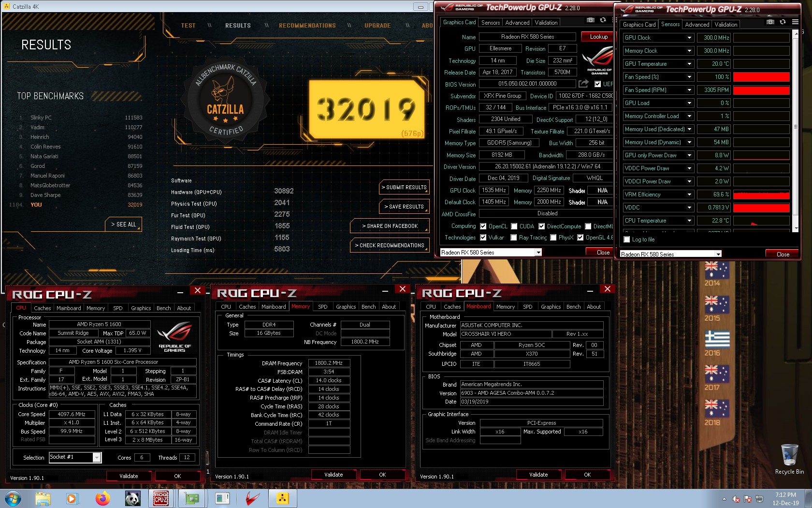The image size is (812, 508).
Task: Open the Caches tab in CPU-Z CPU window
Action: click(42, 308)
